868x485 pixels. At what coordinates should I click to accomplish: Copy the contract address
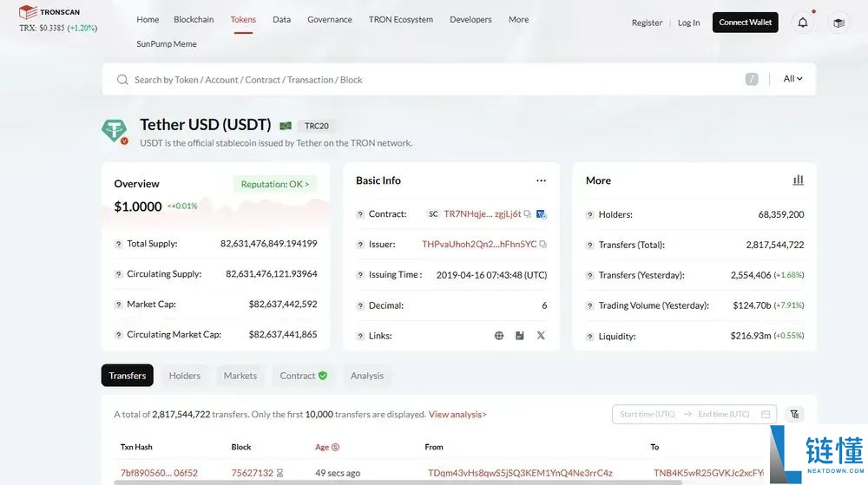(x=527, y=213)
